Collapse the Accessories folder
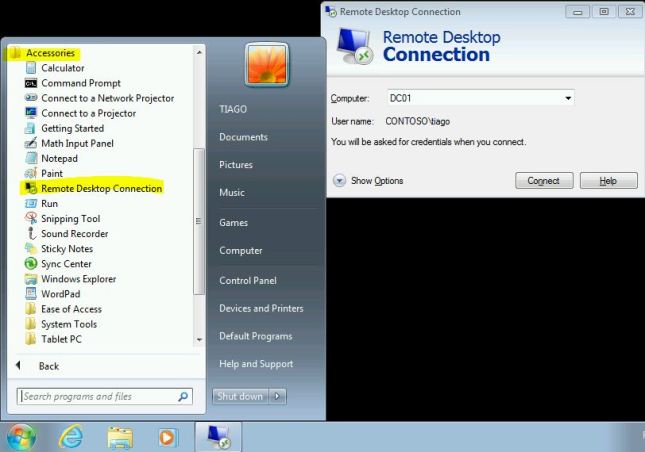 [50, 52]
